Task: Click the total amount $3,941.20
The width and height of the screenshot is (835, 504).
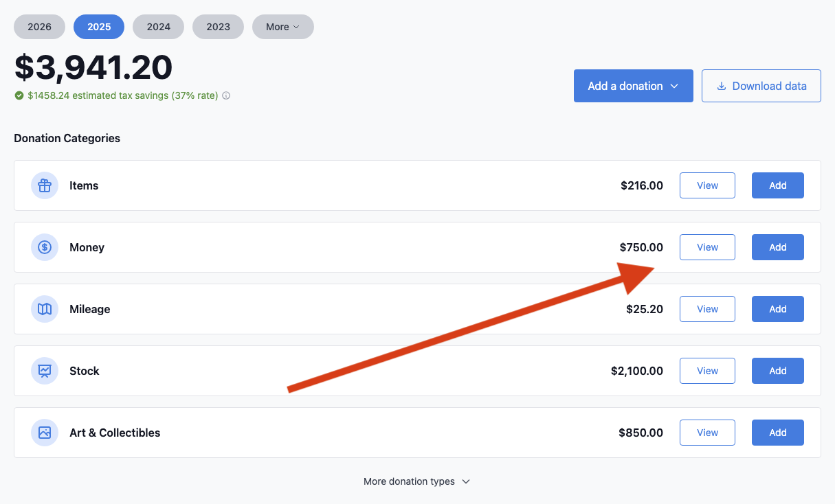Action: (x=93, y=67)
